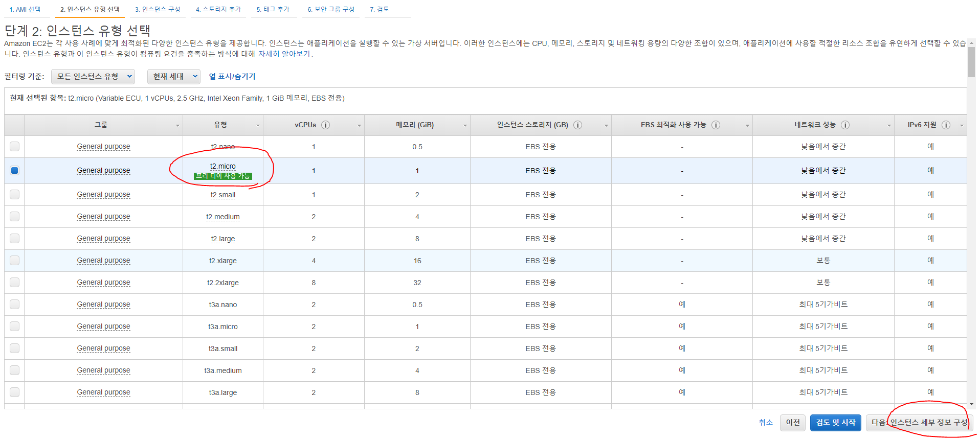Image resolution: width=980 pixels, height=440 pixels.
Task: Click the t2.xlarge type cell
Action: click(223, 261)
